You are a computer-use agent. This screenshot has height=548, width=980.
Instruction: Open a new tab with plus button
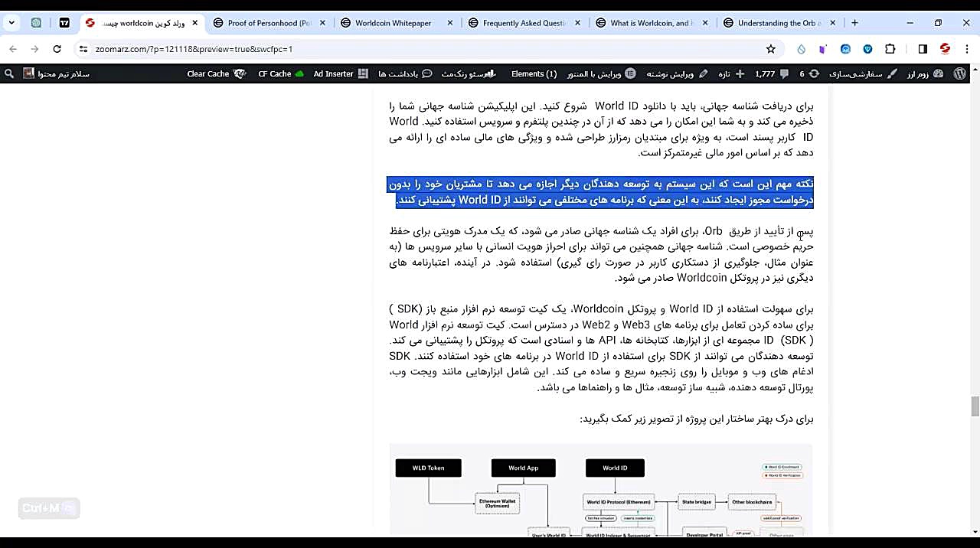(854, 23)
